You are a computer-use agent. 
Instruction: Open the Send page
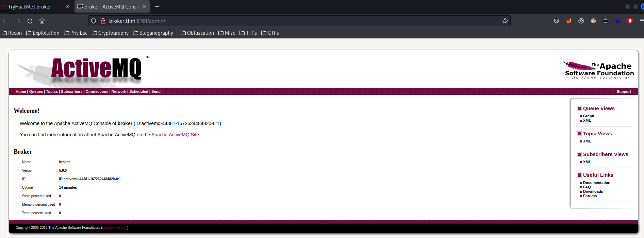click(x=156, y=91)
